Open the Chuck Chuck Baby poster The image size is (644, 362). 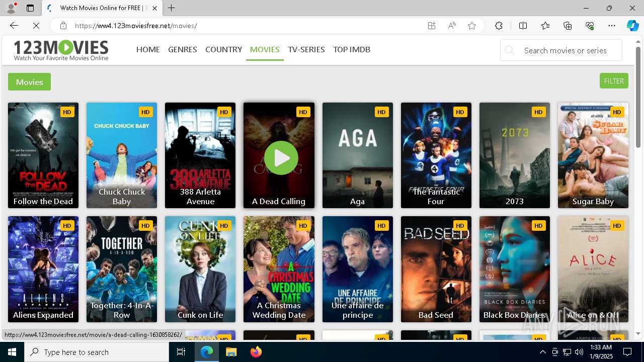(x=122, y=155)
